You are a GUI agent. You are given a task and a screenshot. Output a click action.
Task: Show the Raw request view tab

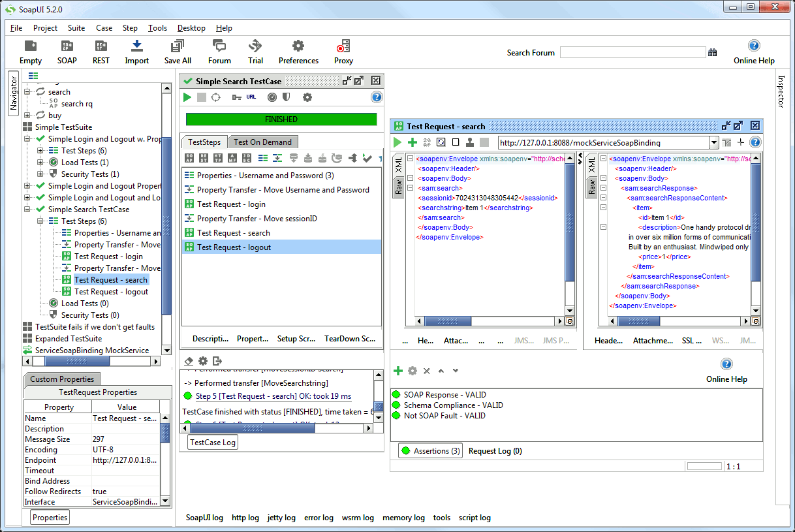click(x=397, y=187)
